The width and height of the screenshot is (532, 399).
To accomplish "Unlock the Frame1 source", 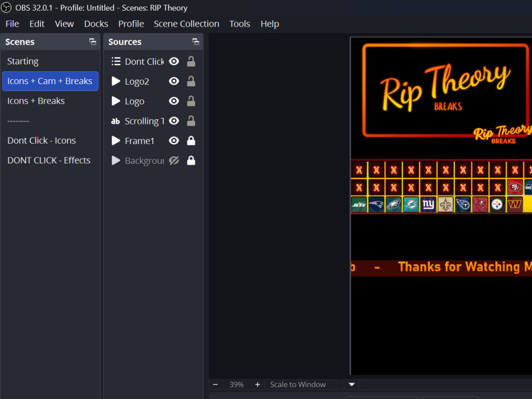I will pyautogui.click(x=191, y=141).
